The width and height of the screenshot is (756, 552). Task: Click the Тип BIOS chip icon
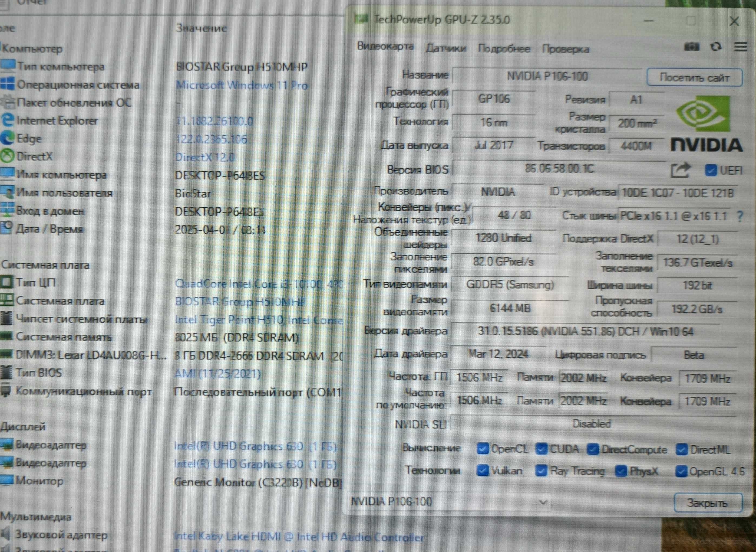(x=6, y=372)
